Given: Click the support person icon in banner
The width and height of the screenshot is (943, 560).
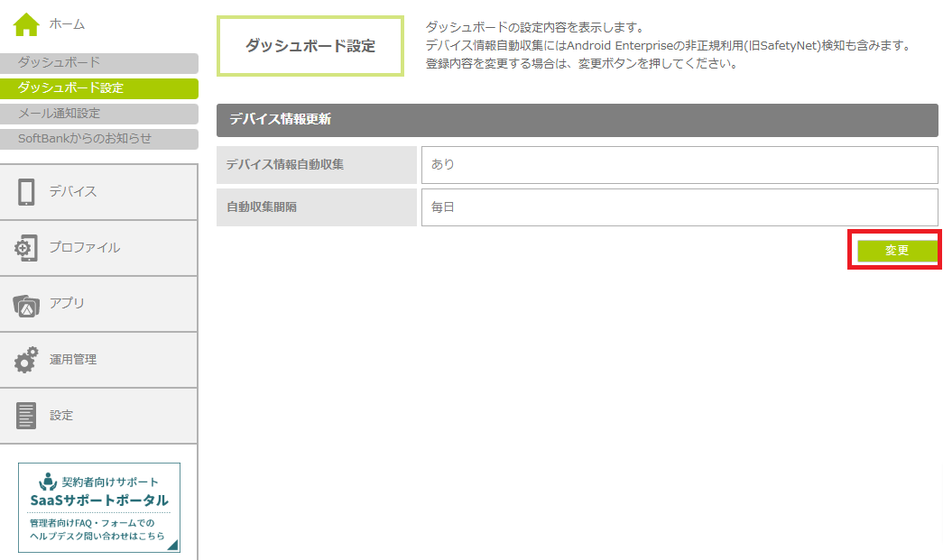Looking at the screenshot, I should pos(49,482).
